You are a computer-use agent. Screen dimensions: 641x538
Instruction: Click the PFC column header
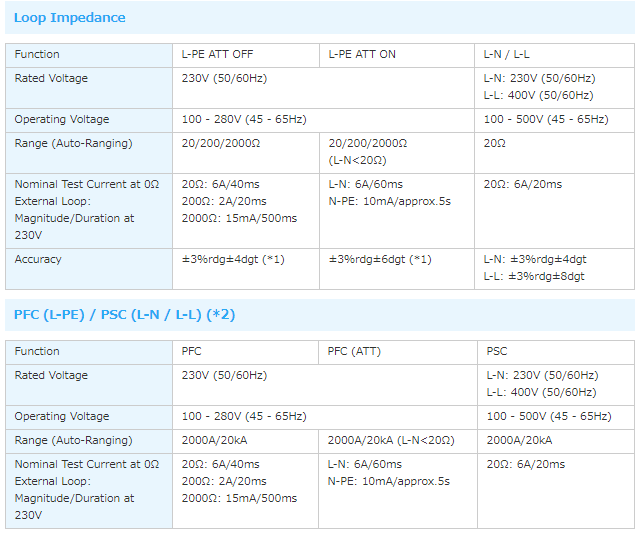click(x=191, y=351)
